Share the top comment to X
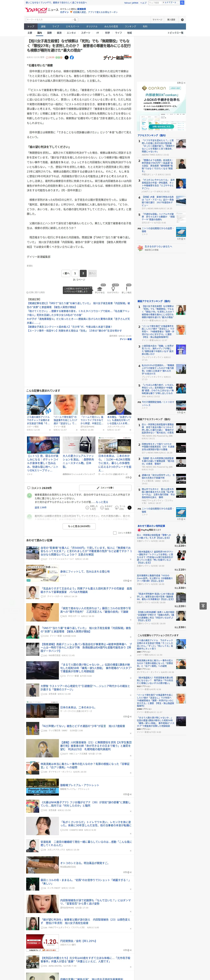 130,507
